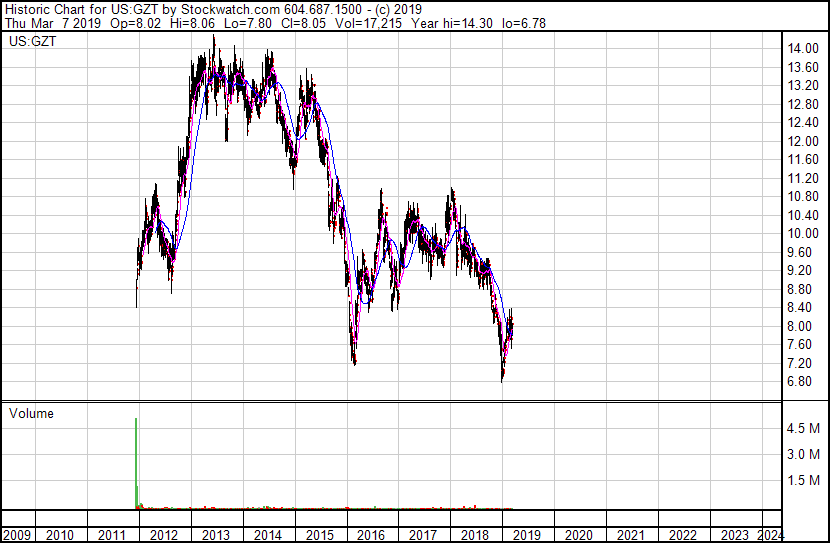Screen dimensions: 830x543
Task: Click the 3.0 M volume axis label
Action: click(x=803, y=454)
